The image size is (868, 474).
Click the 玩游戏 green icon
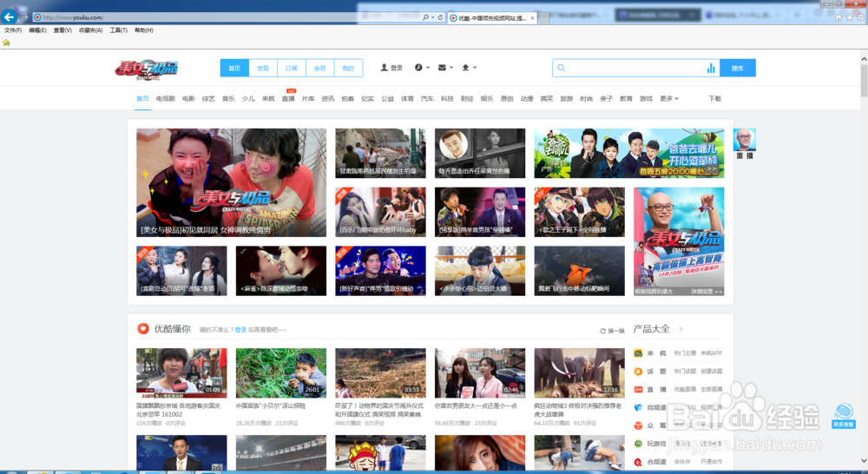pos(638,444)
